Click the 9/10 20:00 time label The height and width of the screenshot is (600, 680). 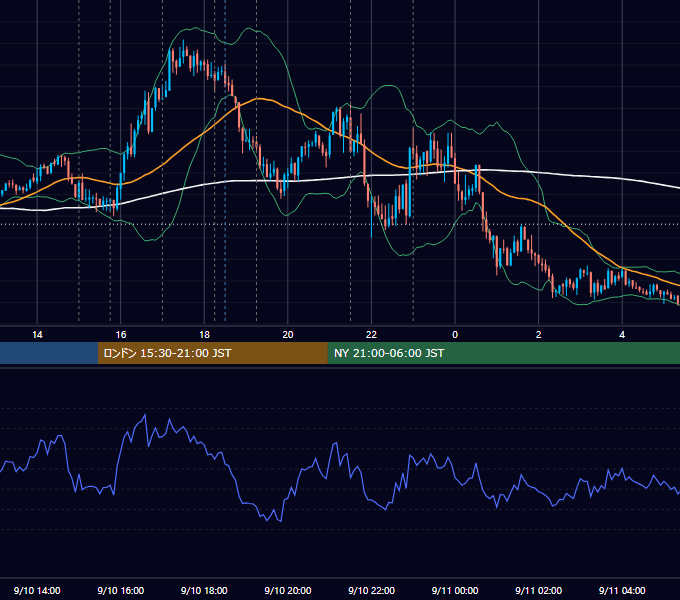(288, 590)
